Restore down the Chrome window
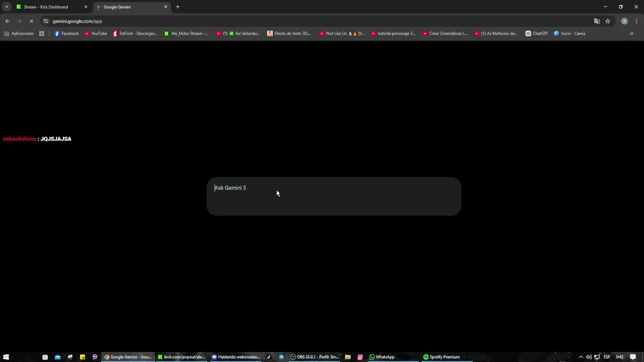This screenshot has height=362, width=644. click(621, 7)
